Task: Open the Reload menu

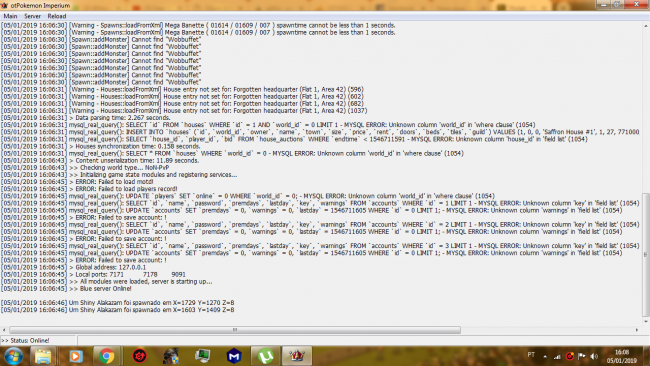Action: (x=57, y=16)
